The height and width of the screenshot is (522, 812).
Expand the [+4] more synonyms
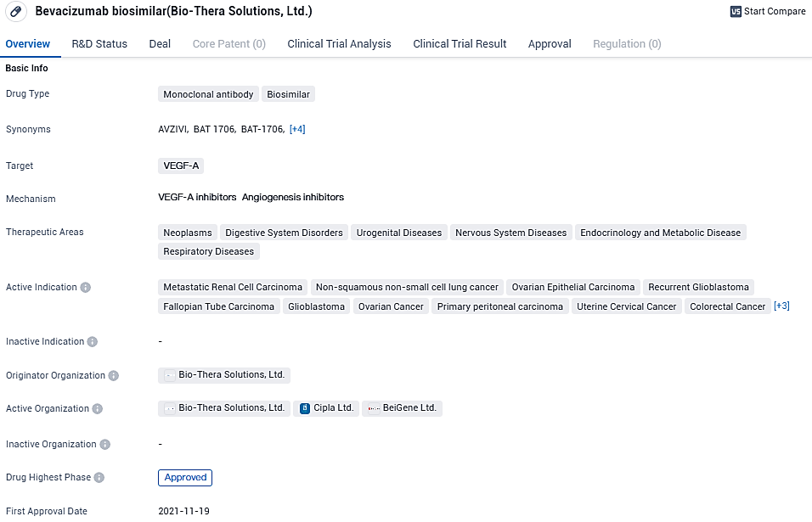297,129
